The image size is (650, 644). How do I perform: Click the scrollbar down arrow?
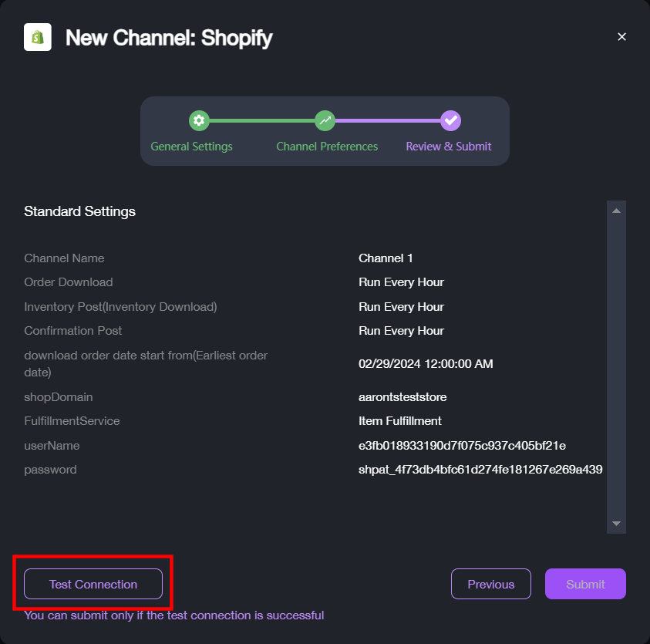616,524
